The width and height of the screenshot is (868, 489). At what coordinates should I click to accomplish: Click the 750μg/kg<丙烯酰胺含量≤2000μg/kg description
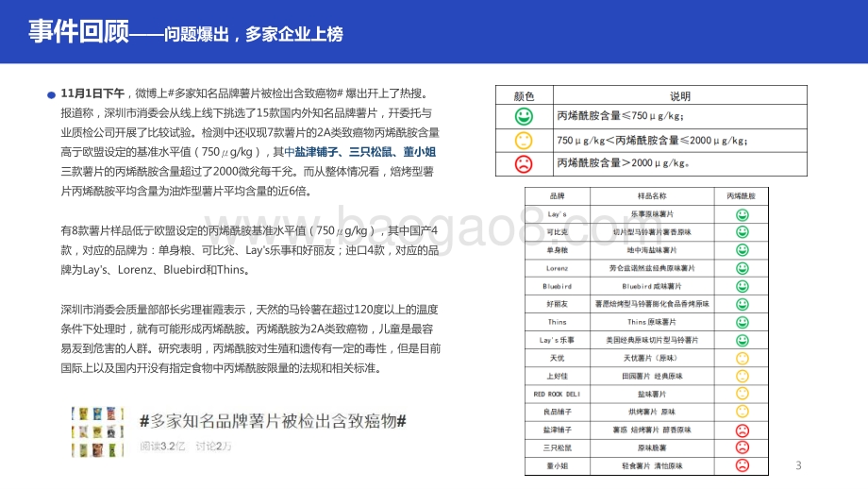click(652, 141)
